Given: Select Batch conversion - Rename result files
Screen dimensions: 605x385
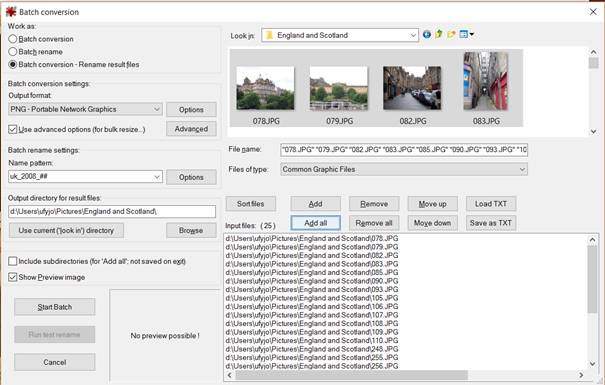Looking at the screenshot, I should (x=13, y=64).
